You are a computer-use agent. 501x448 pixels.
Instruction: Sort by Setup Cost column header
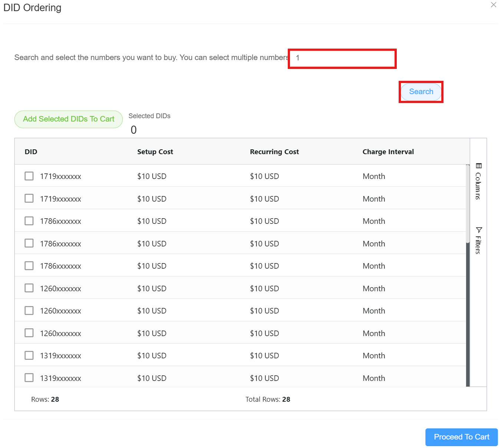155,152
